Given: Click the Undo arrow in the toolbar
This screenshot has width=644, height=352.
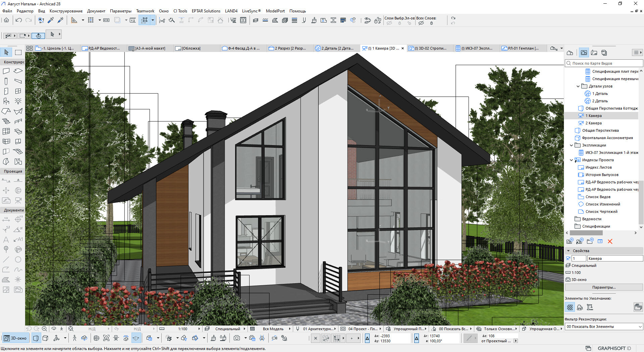Looking at the screenshot, I should 19,20.
